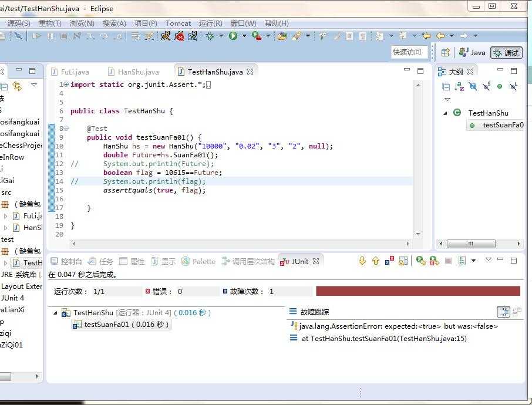Click editor vertical scrollbar down arrow
Image resolution: width=532 pixels, height=405 pixels.
pos(418,234)
